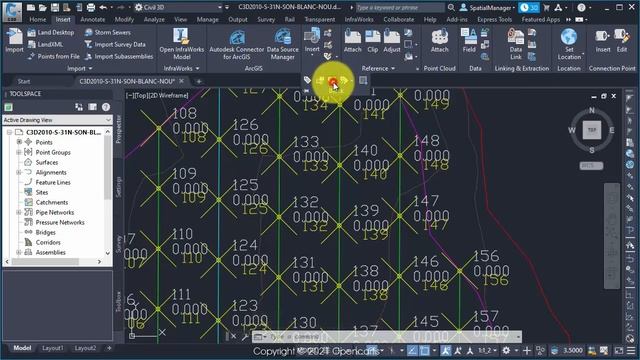
Task: Select the Clip reference tool
Action: (372, 41)
